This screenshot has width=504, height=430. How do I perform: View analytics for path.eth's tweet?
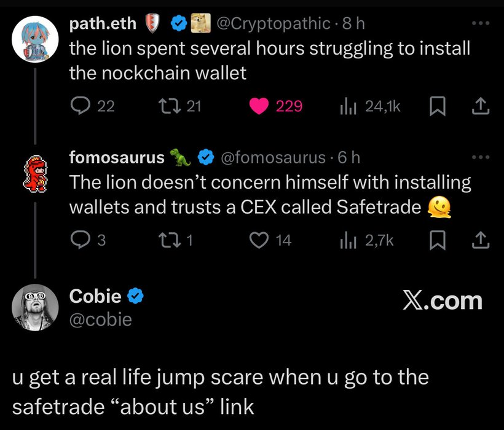coord(347,106)
